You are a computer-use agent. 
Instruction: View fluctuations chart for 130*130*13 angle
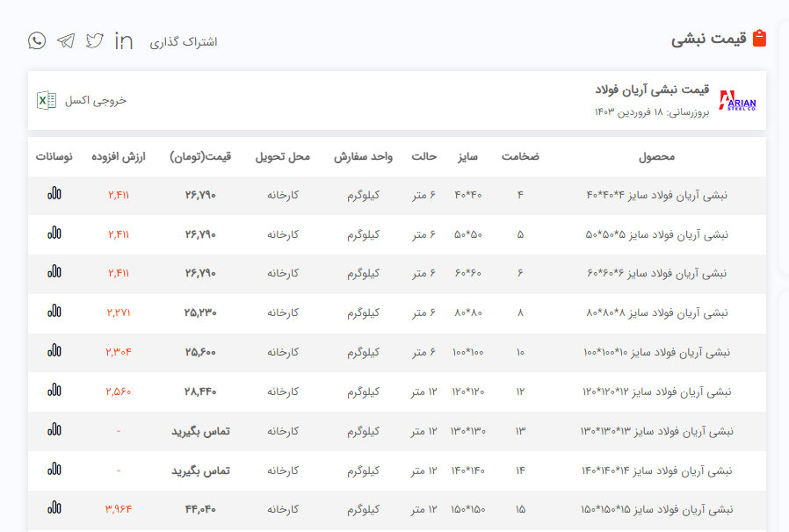click(x=54, y=430)
